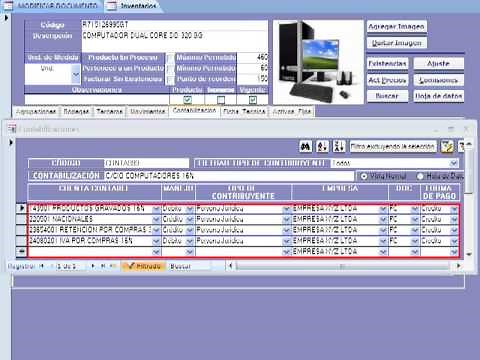Screen dimensions: 480x360
Task: Switch to Agrupaciones tab
Action: point(36,111)
